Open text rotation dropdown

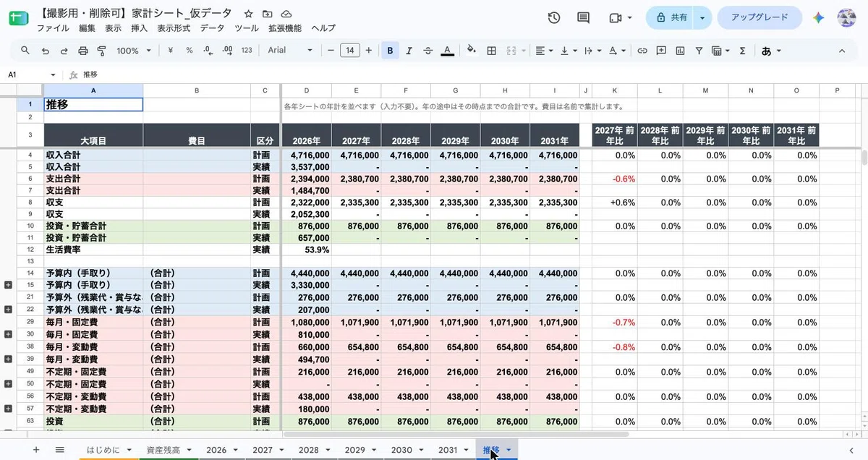617,51
